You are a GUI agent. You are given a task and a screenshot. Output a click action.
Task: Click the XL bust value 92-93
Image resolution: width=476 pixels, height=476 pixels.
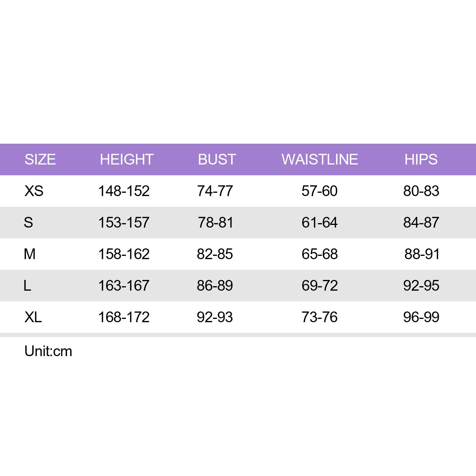(x=215, y=317)
